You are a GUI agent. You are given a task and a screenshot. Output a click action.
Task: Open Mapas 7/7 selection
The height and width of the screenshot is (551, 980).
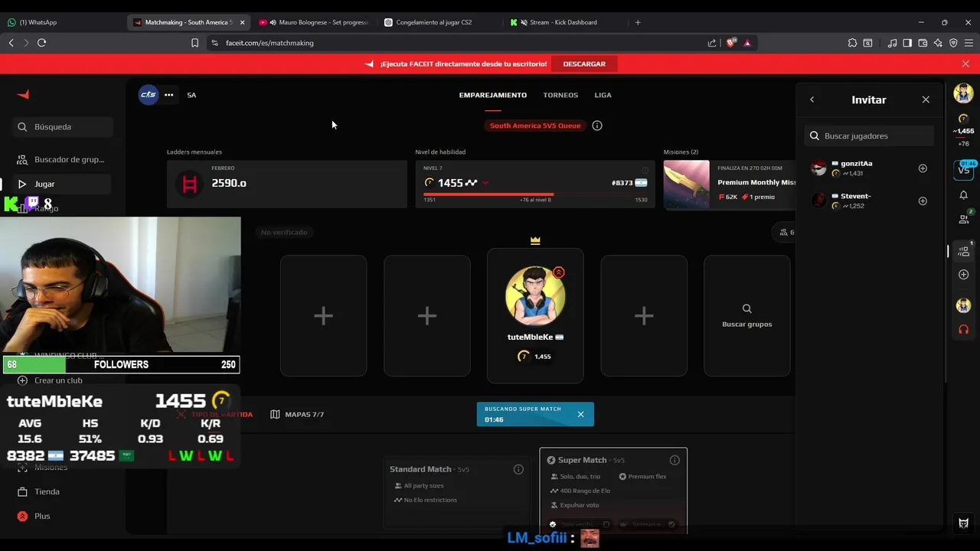click(297, 414)
